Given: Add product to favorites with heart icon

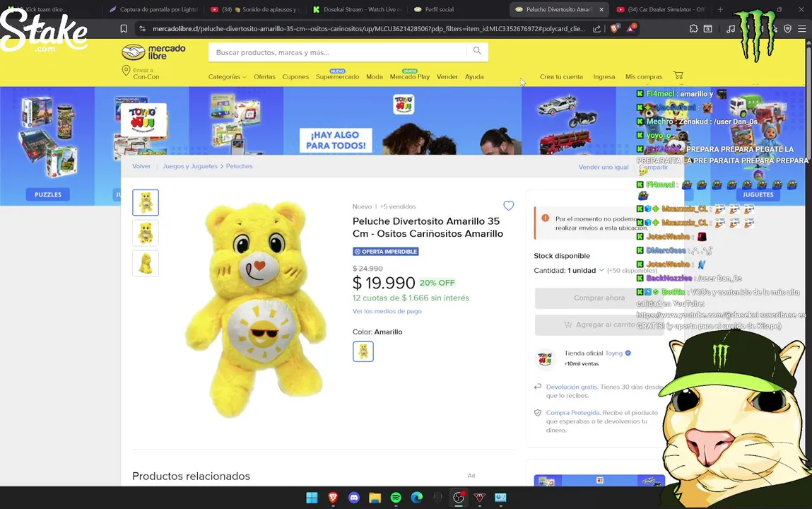Looking at the screenshot, I should pyautogui.click(x=509, y=206).
